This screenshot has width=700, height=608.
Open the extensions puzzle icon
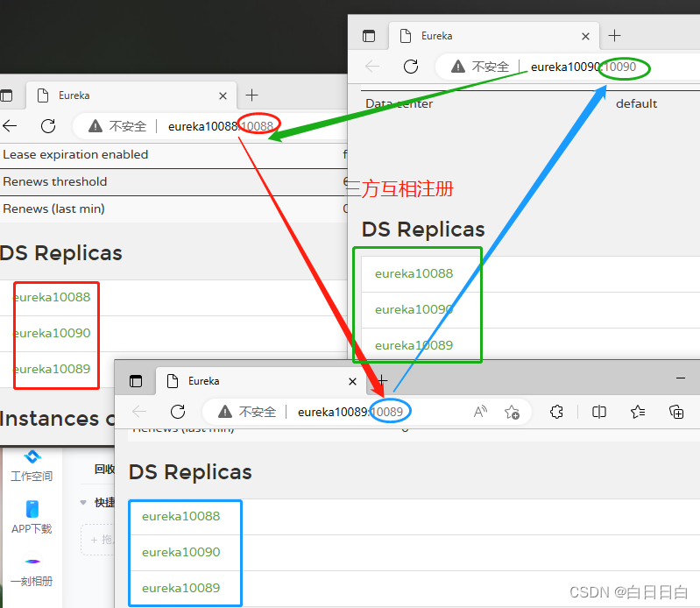(x=556, y=412)
